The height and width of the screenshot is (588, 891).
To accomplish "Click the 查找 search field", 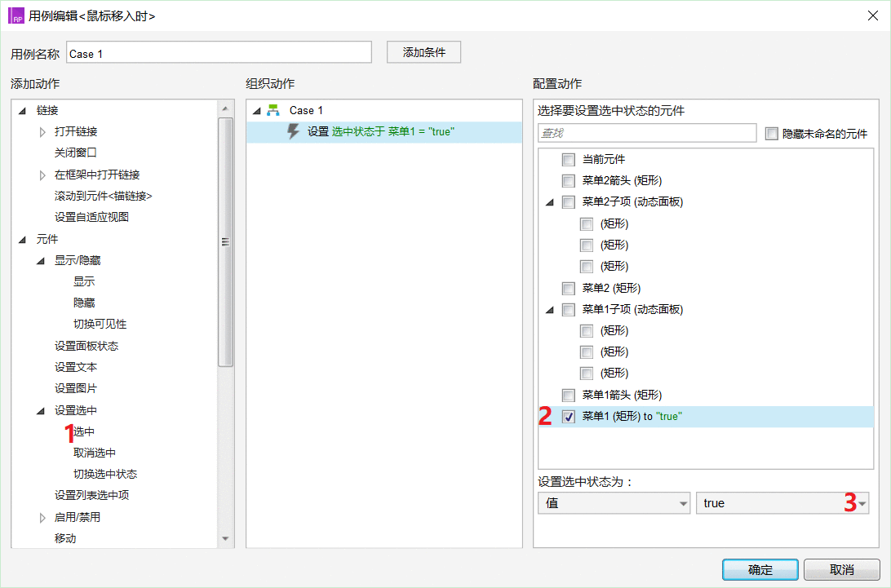I will (x=647, y=133).
